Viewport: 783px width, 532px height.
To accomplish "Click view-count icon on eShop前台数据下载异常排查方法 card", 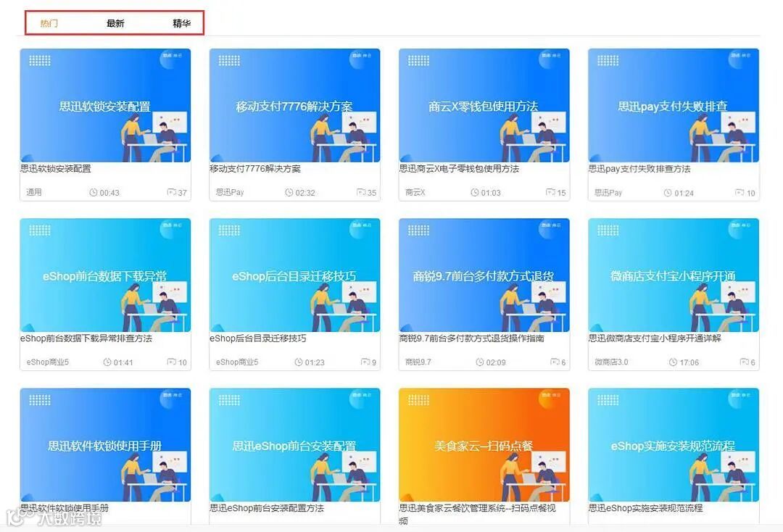I will 172,362.
